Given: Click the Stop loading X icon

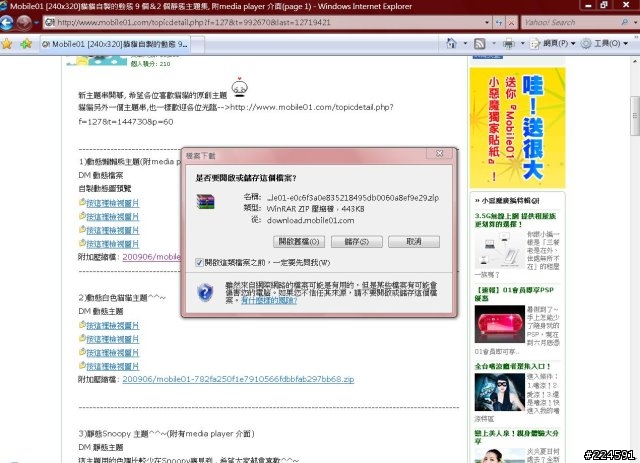Looking at the screenshot, I should point(511,22).
